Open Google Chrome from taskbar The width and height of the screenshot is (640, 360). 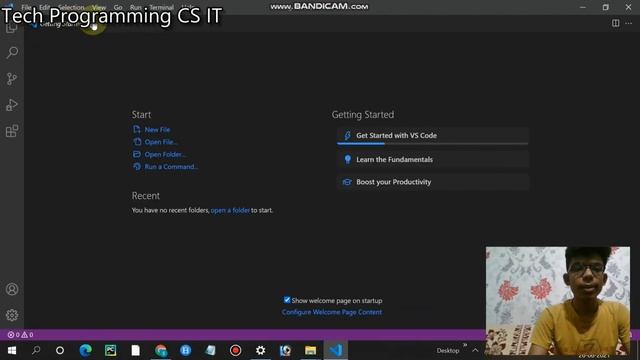161,350
